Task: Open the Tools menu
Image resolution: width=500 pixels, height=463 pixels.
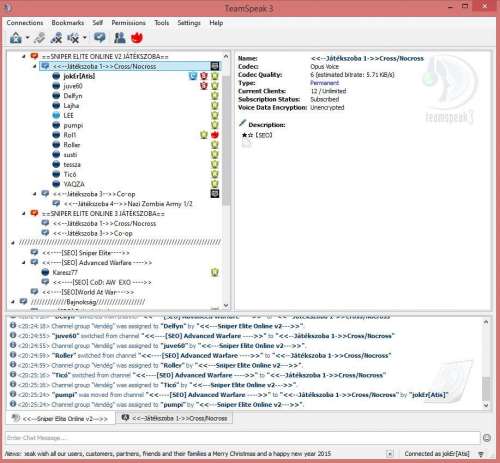Action: point(161,23)
